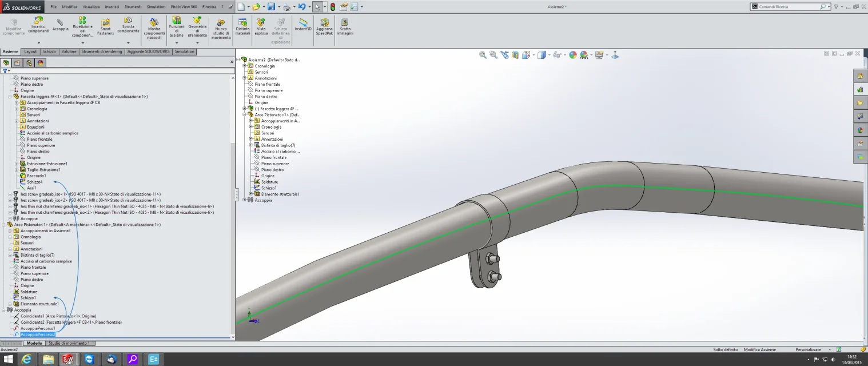
Task: Click the rebuild traffic light icon
Action: 333,7
